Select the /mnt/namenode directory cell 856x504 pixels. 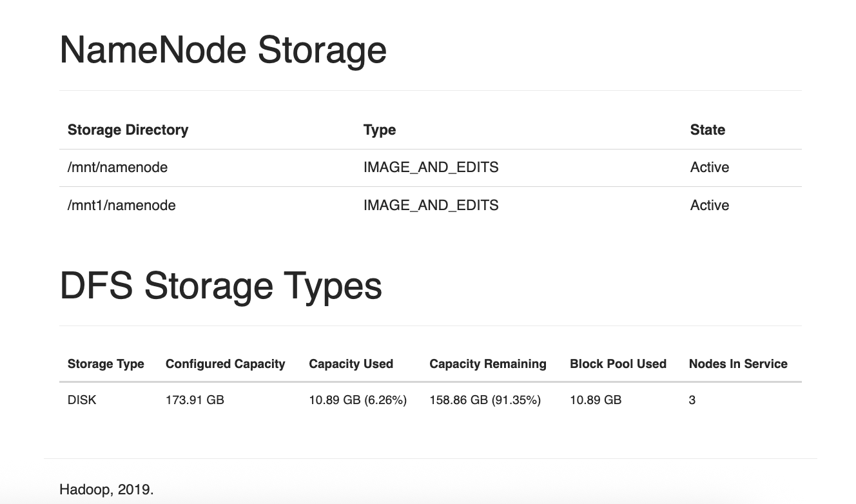pos(117,168)
